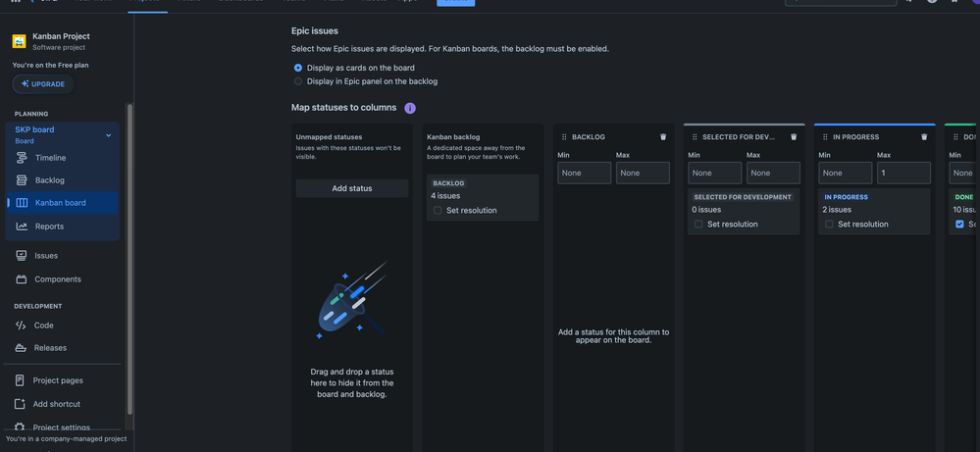
Task: Grab the BACKLOG column drag handle
Action: click(x=564, y=136)
